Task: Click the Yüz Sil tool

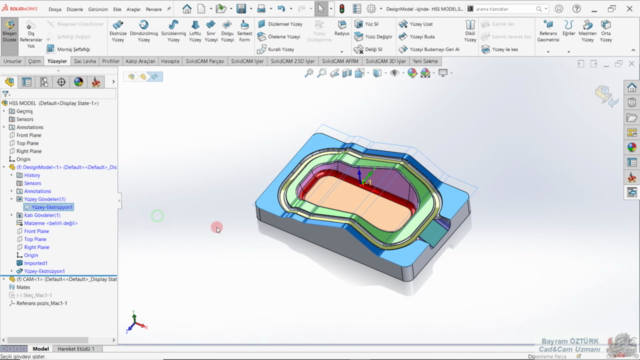Action: pyautogui.click(x=367, y=24)
